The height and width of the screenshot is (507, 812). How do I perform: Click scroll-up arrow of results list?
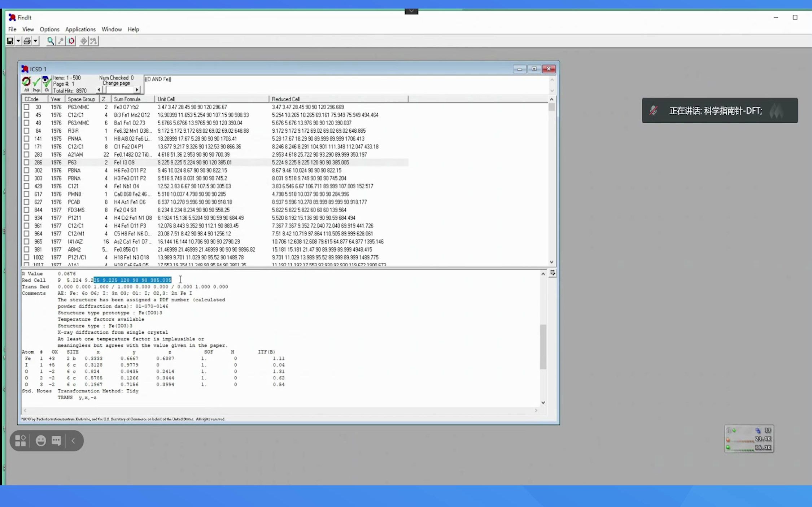pos(551,99)
